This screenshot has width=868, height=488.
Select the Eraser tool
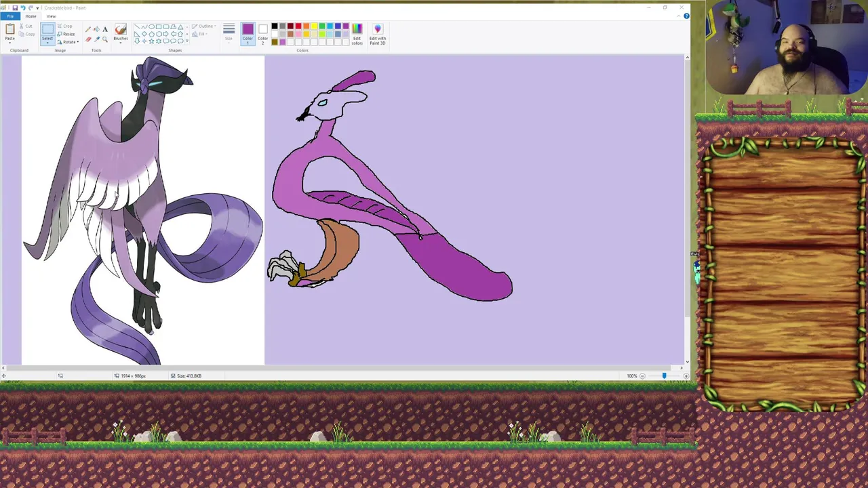click(x=88, y=39)
